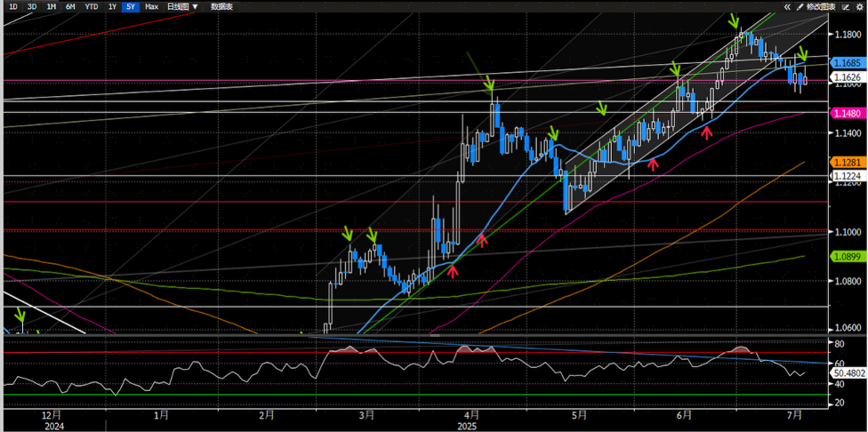Click the 修改图表 label

pyautogui.click(x=820, y=6)
